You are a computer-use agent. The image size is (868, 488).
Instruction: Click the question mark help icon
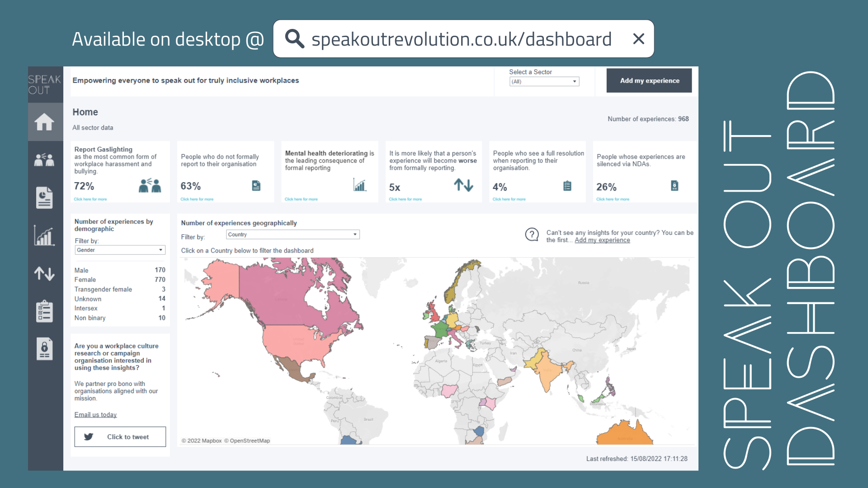click(x=532, y=235)
